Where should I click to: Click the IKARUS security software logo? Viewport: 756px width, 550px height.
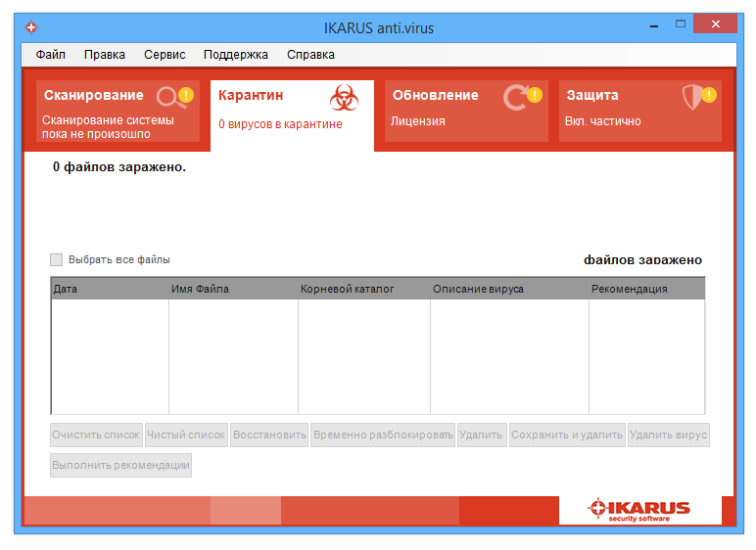pos(639,510)
